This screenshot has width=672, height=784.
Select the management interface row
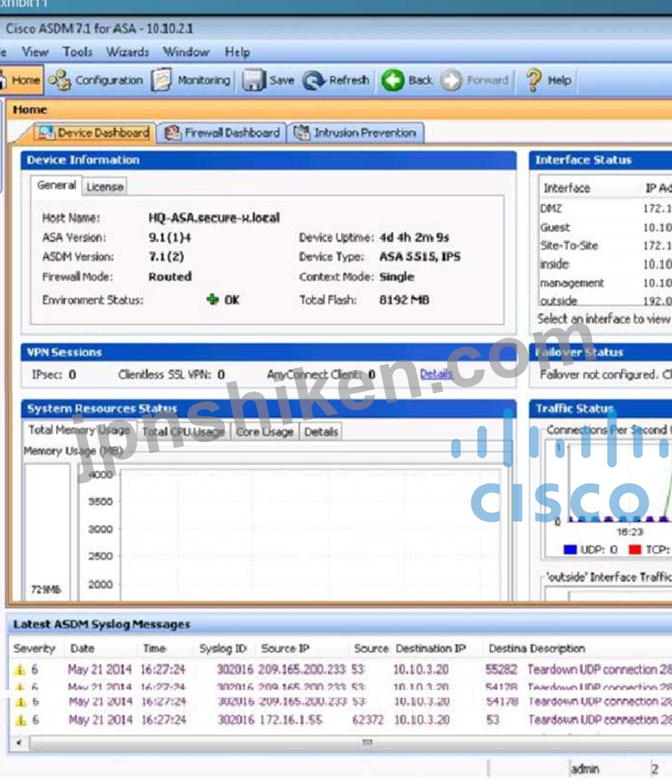coord(605,283)
